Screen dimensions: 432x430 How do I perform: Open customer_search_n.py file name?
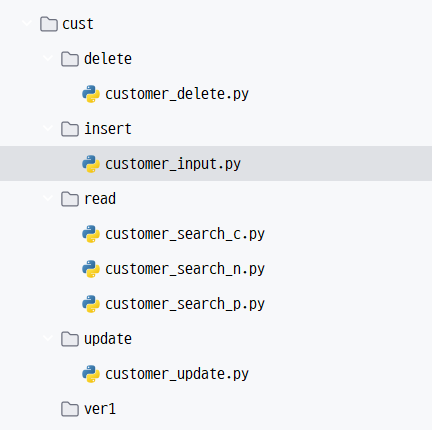point(185,269)
